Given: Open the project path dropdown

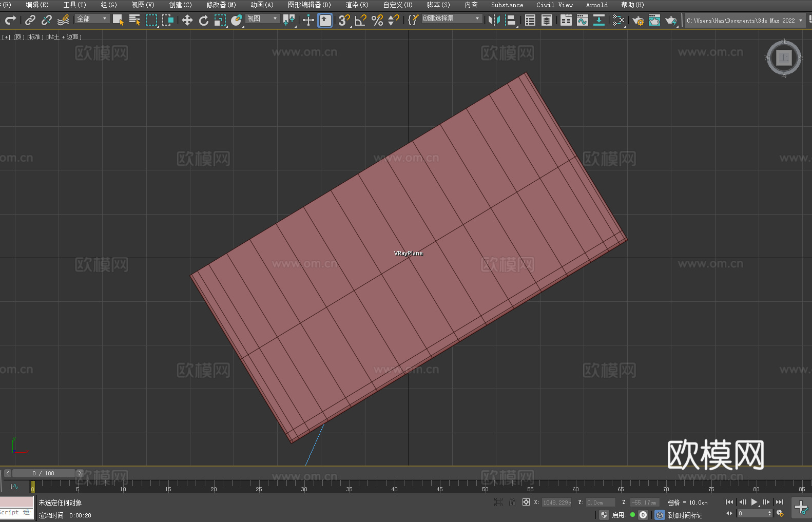Looking at the screenshot, I should coord(745,21).
